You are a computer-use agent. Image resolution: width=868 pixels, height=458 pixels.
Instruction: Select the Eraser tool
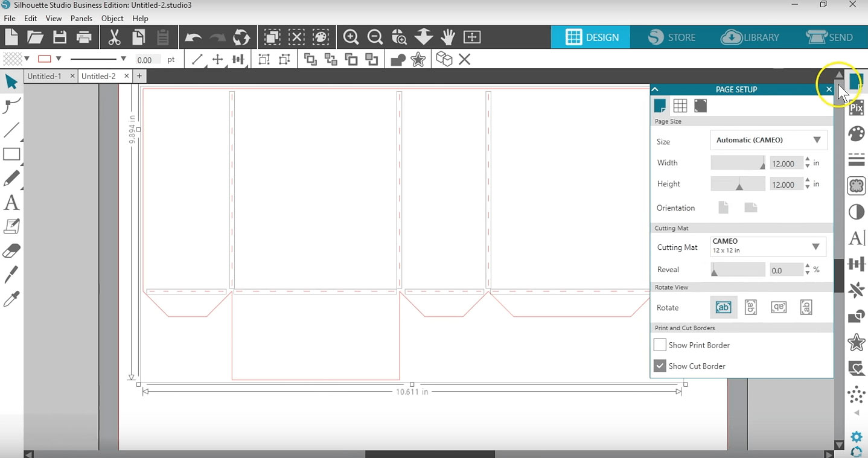(11, 251)
